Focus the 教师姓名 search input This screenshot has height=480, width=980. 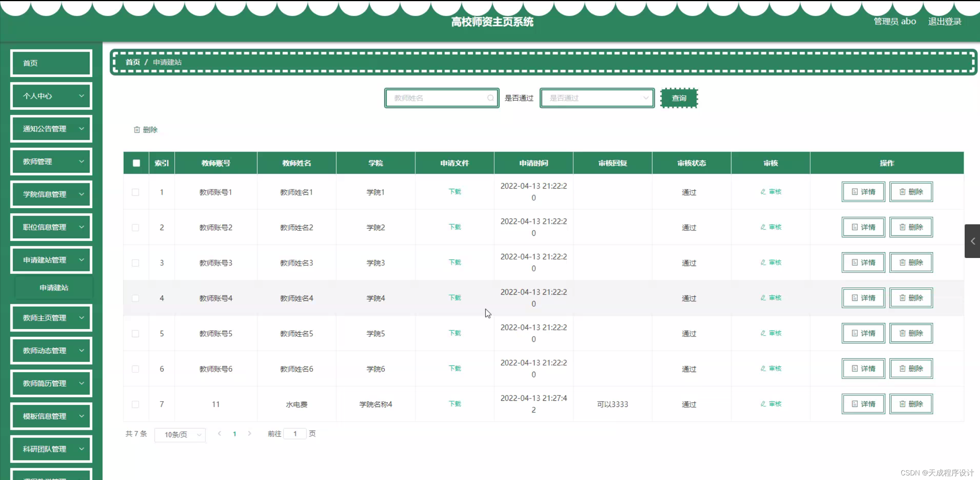pos(441,98)
